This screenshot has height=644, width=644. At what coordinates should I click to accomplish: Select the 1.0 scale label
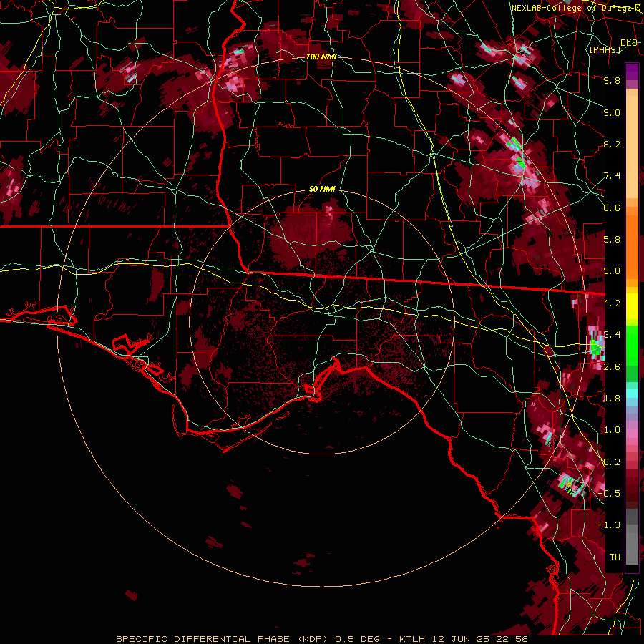(612, 430)
